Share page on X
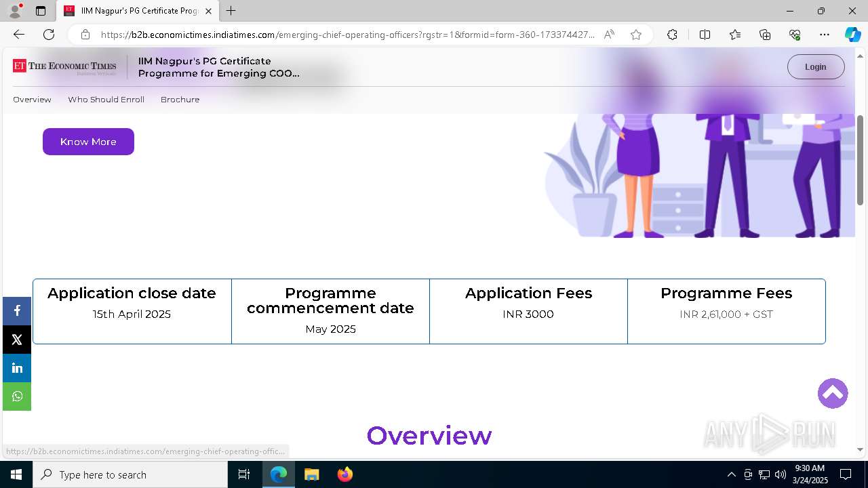The height and width of the screenshot is (488, 868). click(17, 340)
